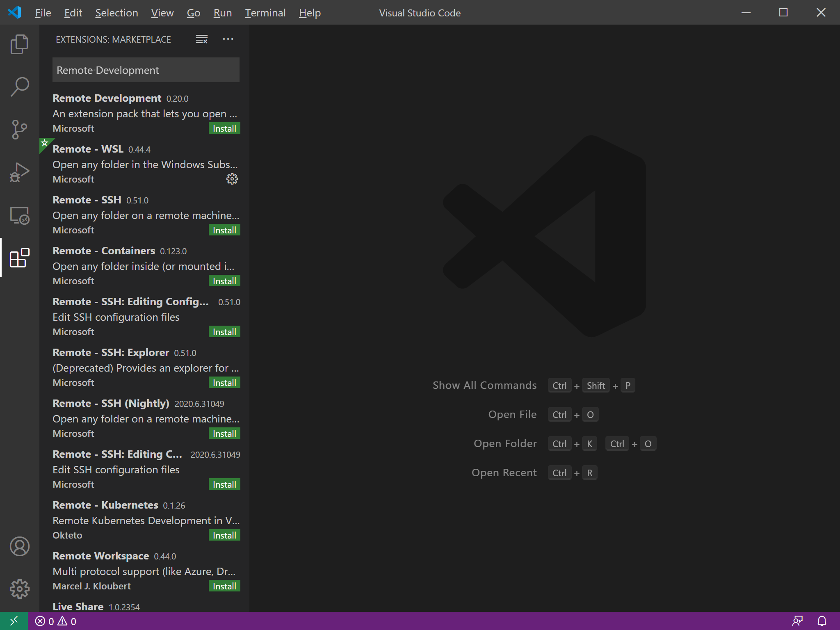Open the Explorer view in activity bar

(x=19, y=44)
